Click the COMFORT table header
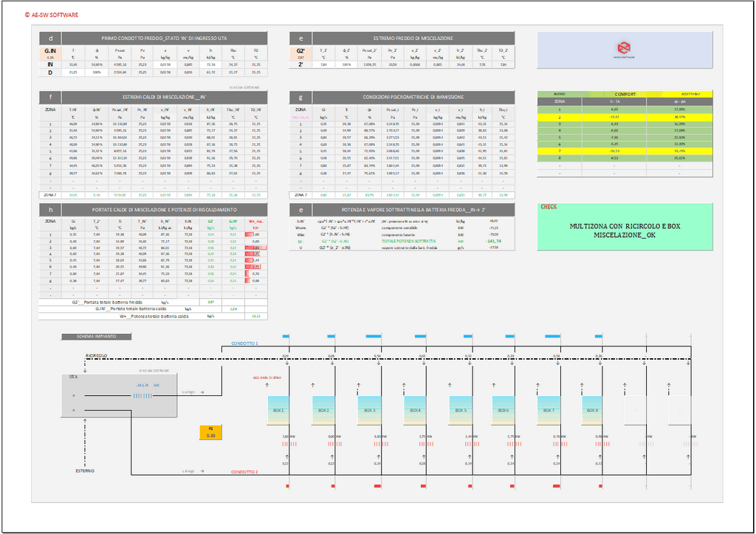This screenshot has height=534, width=756. click(625, 95)
